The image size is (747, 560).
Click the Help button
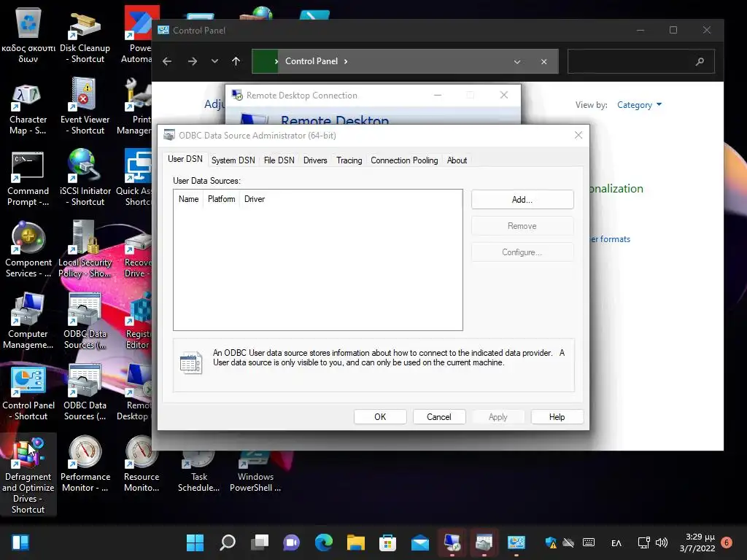[x=557, y=416]
